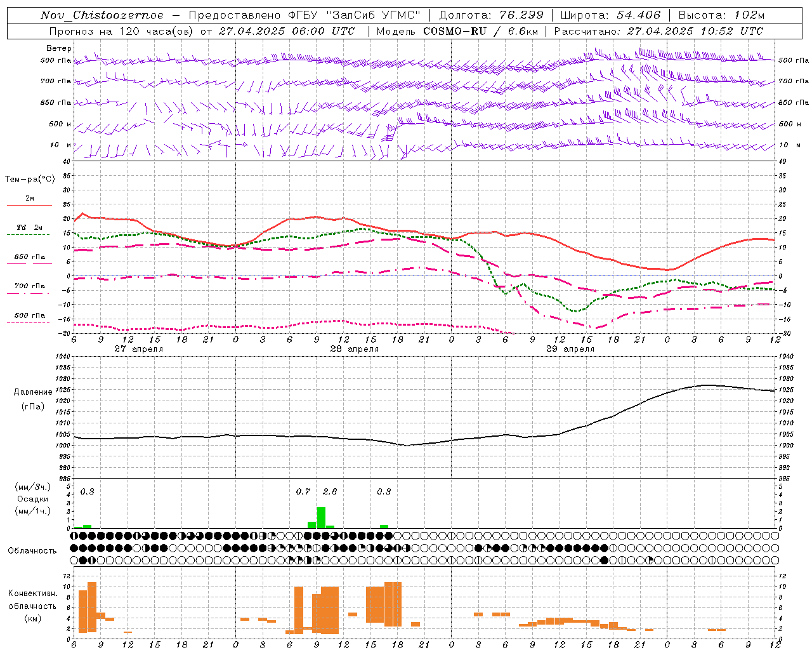Click the latitude value Широта: 54.406
The height and width of the screenshot is (650, 812).
610,15
